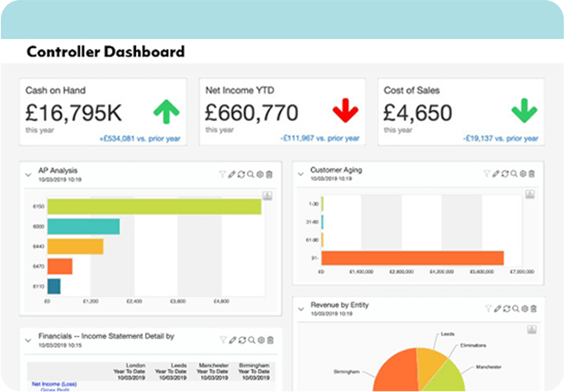Edit the Customer Aging panel

coord(496,173)
